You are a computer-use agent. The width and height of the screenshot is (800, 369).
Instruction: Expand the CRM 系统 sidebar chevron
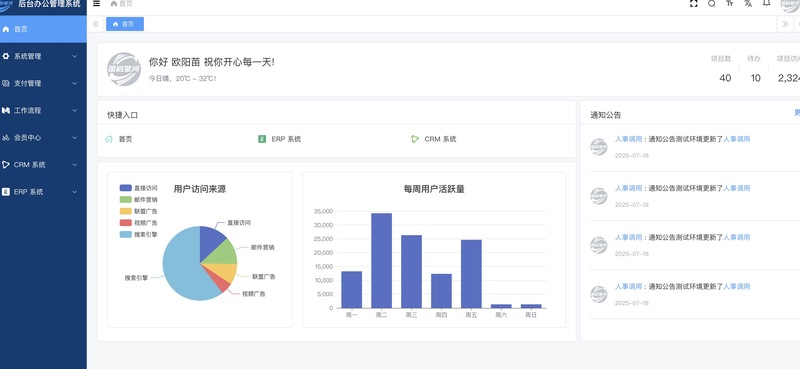coord(74,164)
